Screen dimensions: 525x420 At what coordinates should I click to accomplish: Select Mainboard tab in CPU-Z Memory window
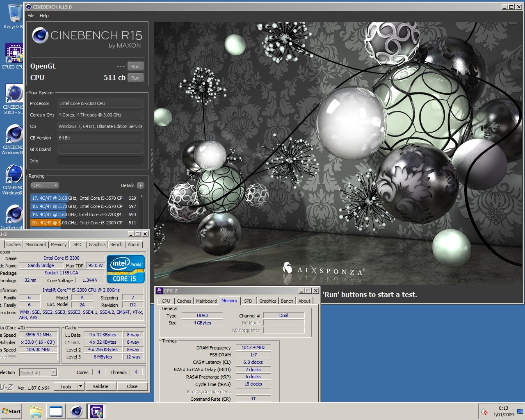tap(206, 301)
